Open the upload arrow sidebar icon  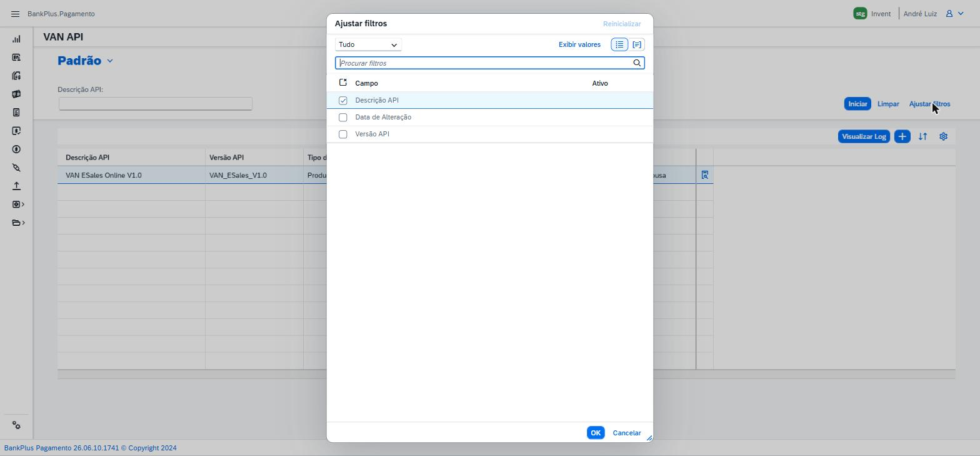[16, 186]
